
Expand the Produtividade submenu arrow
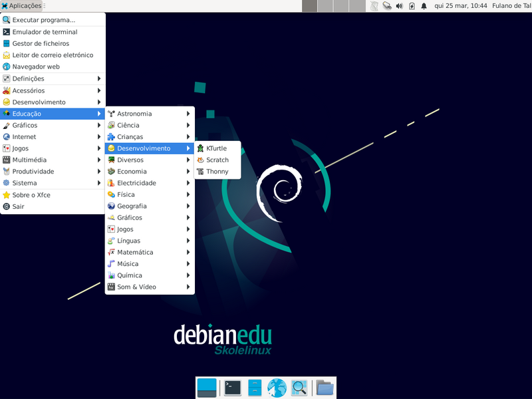click(x=99, y=172)
